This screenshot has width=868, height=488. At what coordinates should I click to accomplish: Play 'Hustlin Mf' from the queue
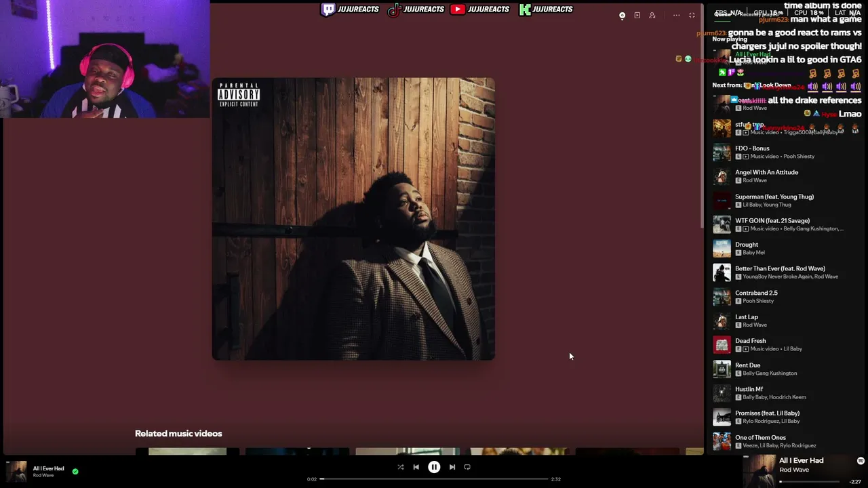787,393
